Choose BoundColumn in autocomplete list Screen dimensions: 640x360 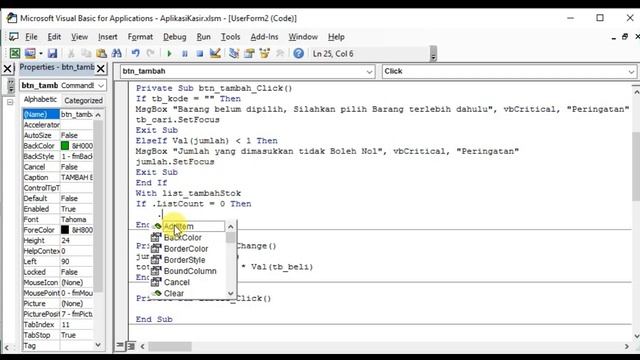[x=188, y=271]
